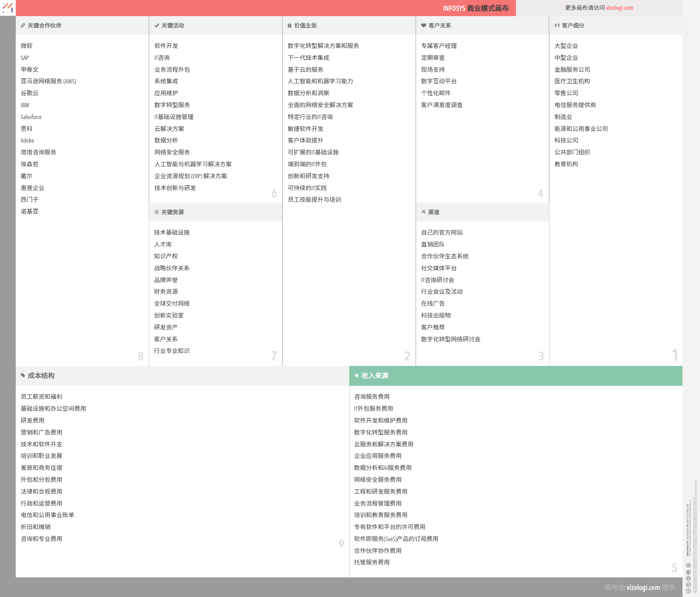Click the globe icon beside 关键资源

point(156,212)
